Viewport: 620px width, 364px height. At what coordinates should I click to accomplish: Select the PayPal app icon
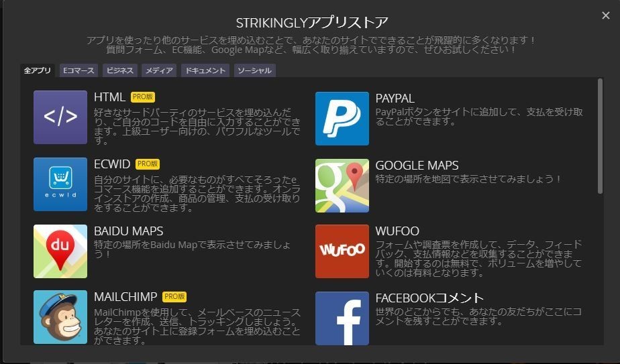(x=342, y=118)
